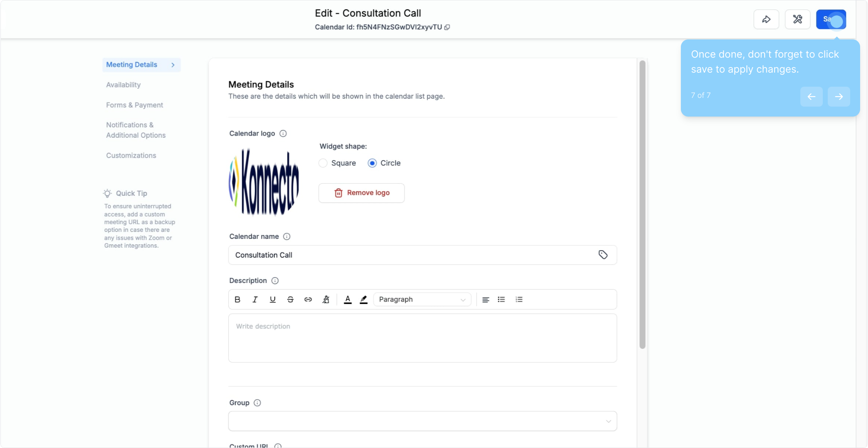
Task: Remove the calendar logo
Action: (361, 193)
